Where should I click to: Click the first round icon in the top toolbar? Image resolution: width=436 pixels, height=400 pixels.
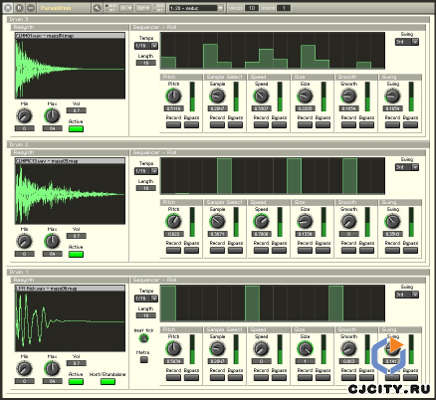pyautogui.click(x=8, y=8)
